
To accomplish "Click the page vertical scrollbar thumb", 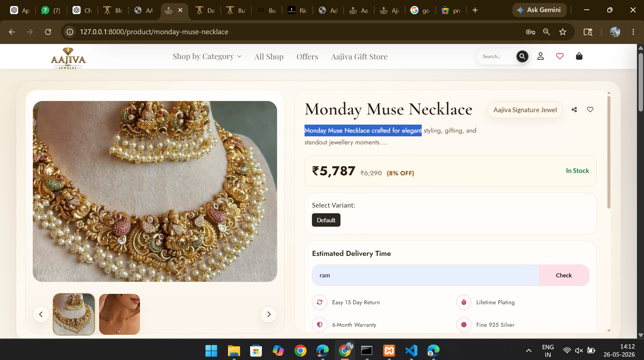I will 641,82.
